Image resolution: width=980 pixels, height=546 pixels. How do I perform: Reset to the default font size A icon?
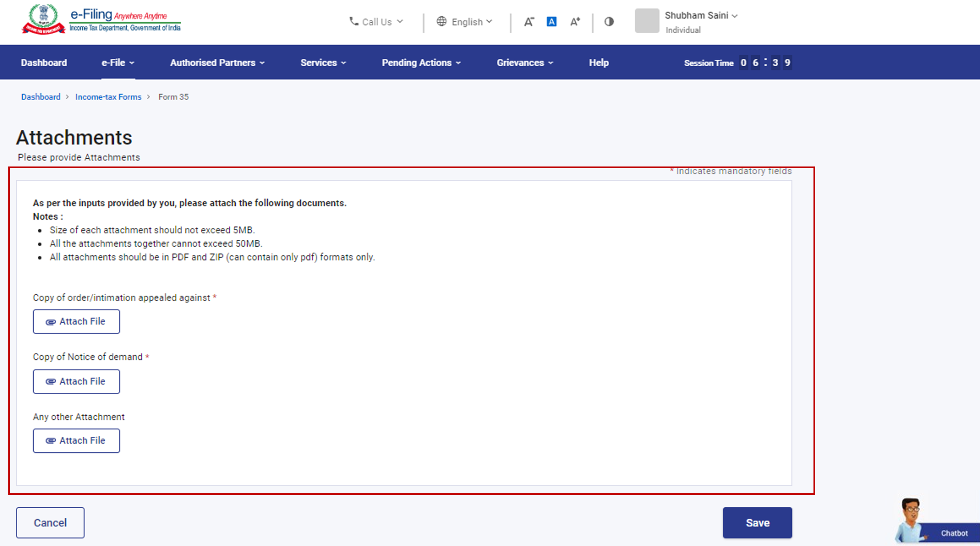coord(552,22)
